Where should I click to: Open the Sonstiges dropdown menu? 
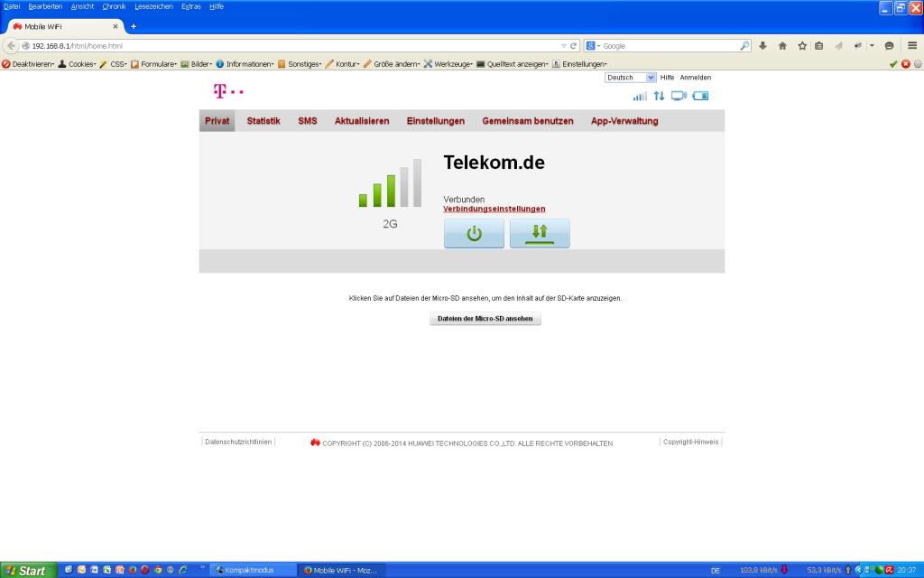[x=300, y=64]
